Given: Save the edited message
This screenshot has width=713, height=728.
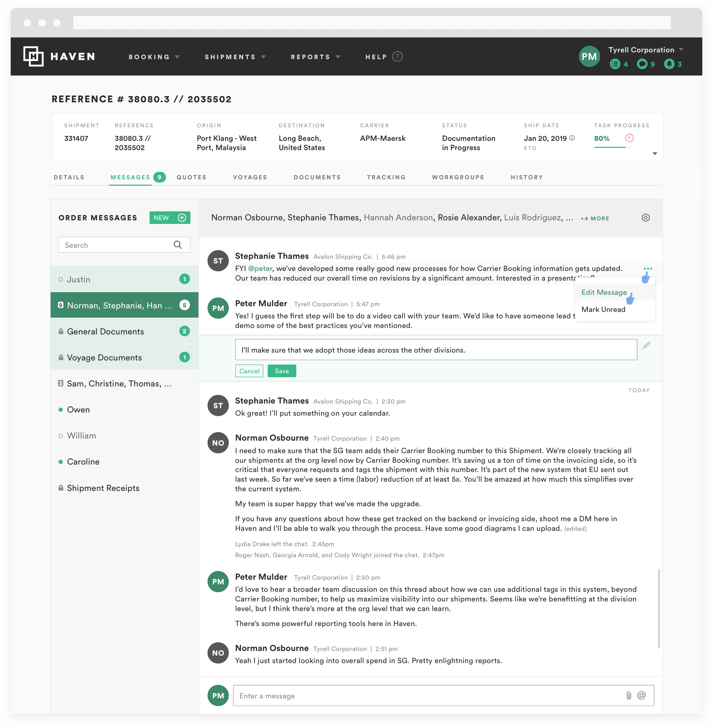Looking at the screenshot, I should tap(282, 370).
